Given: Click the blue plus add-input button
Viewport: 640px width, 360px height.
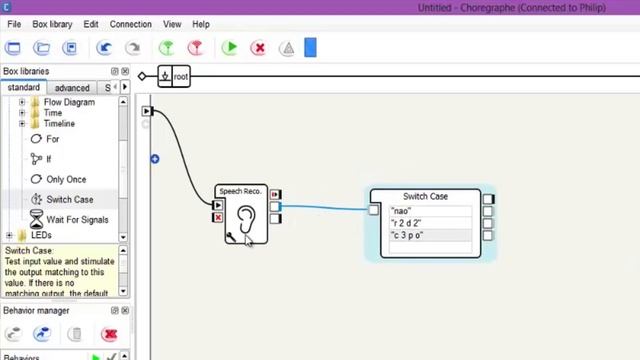Looking at the screenshot, I should (x=155, y=159).
